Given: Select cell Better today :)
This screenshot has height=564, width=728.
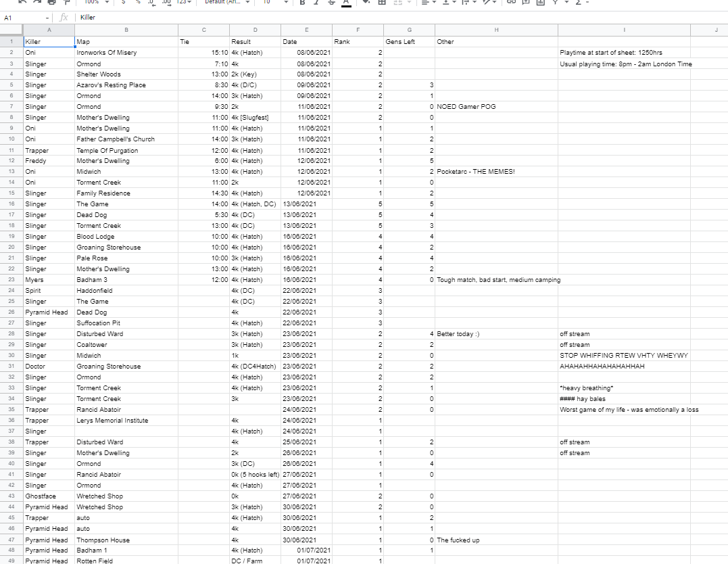Looking at the screenshot, I should [x=496, y=333].
